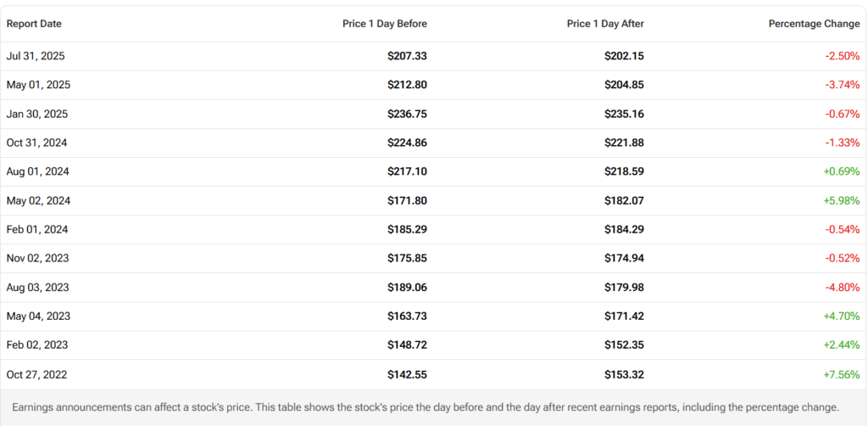Click the +7.56% percentage change value

click(x=841, y=373)
